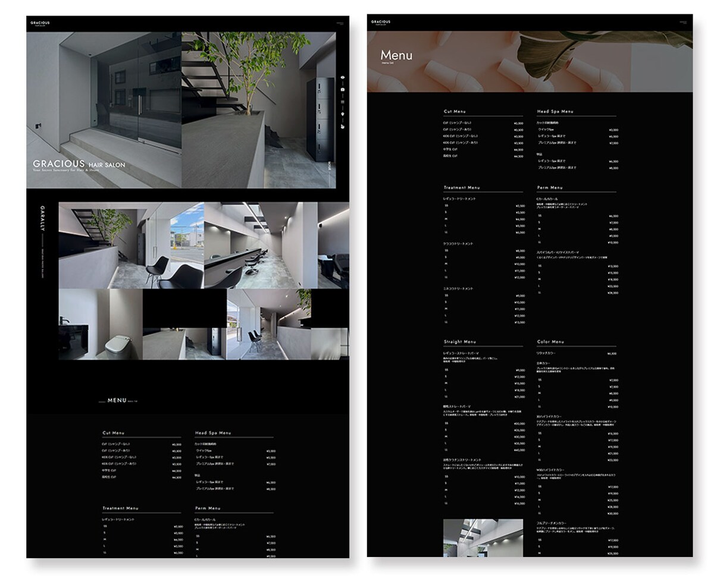Open gallery photo with staircase and tree
714x588 pixels.
click(131, 246)
